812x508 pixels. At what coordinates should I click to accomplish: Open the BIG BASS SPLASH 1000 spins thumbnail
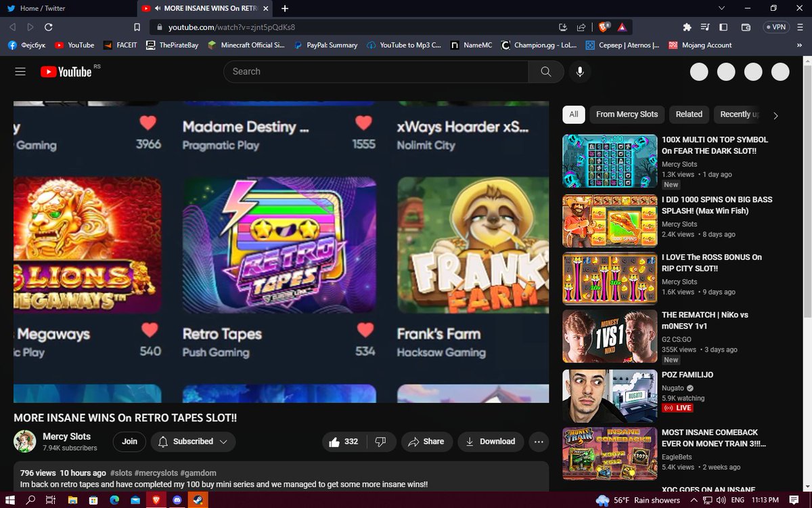coord(610,221)
